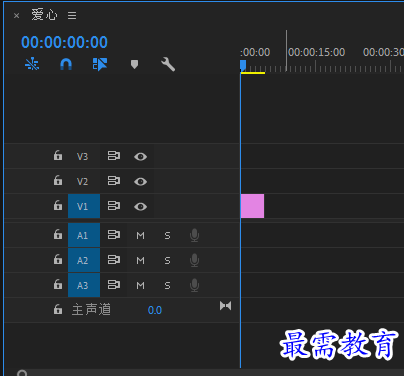Viewport: 404px width, 376px height.
Task: Untarget the highlighted V1 track
Action: pos(84,206)
